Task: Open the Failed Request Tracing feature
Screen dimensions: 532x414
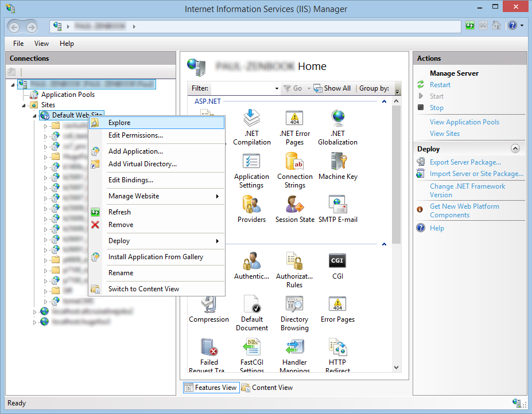Action: [x=209, y=356]
